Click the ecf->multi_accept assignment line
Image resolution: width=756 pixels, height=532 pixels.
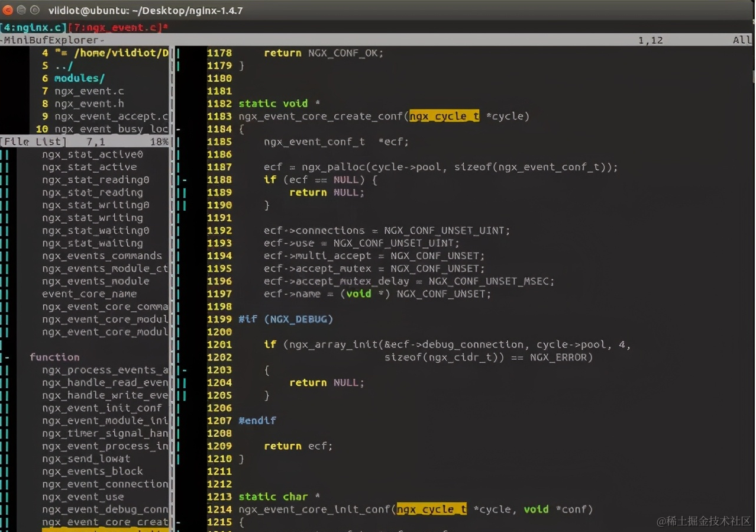[374, 256]
